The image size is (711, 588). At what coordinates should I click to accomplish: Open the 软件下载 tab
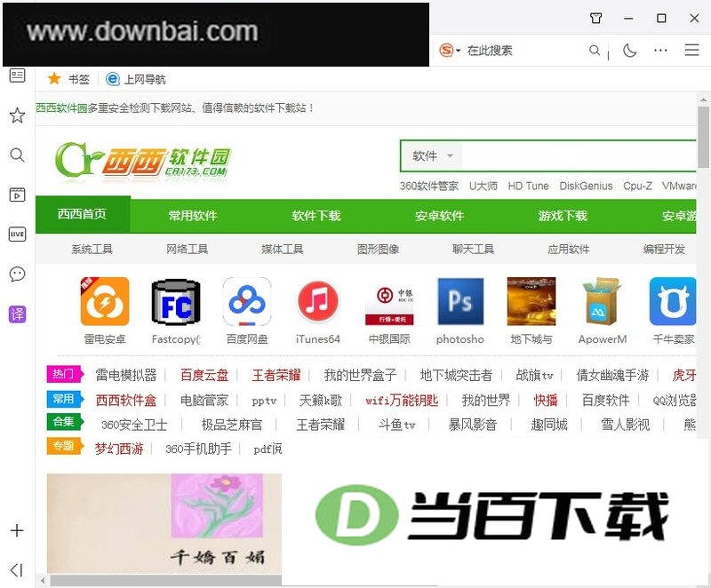click(x=316, y=216)
